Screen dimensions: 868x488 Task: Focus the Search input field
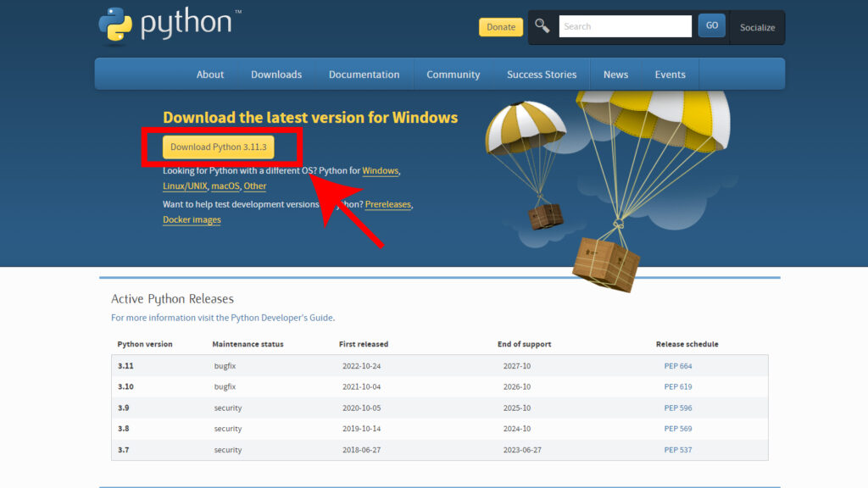click(x=625, y=26)
